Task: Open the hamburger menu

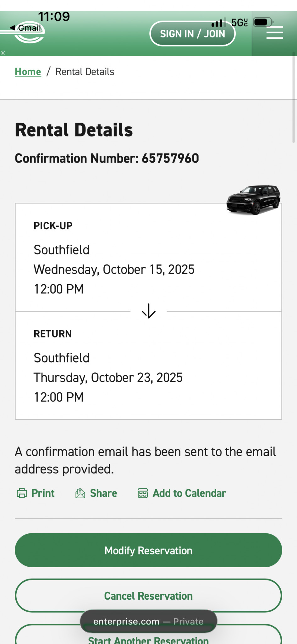Action: click(x=275, y=33)
